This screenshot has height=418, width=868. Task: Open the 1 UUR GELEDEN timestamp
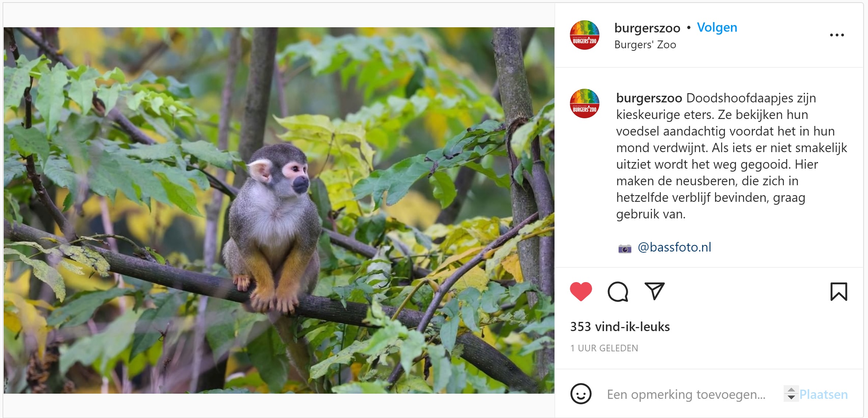604,348
